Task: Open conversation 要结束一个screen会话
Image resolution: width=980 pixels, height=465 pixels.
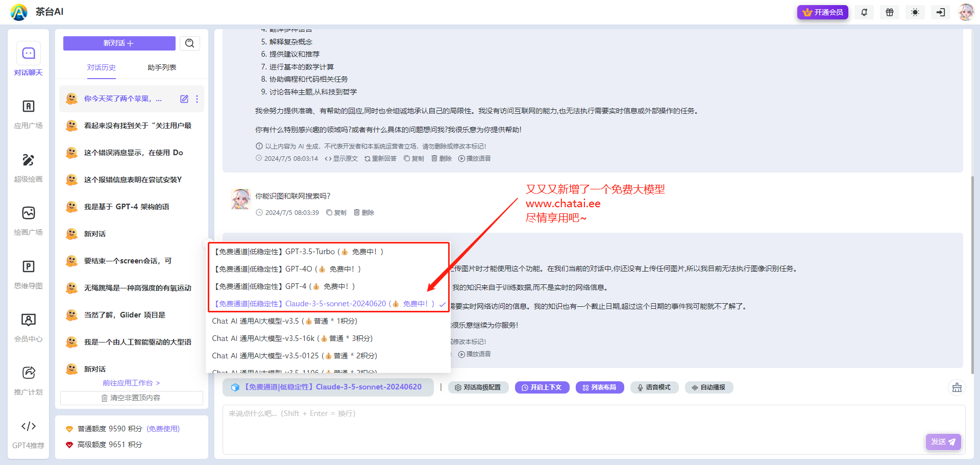Action: click(132, 261)
